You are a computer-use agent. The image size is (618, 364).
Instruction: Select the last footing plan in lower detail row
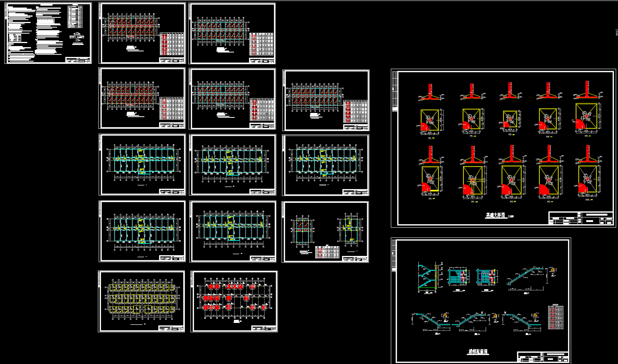coord(588,180)
